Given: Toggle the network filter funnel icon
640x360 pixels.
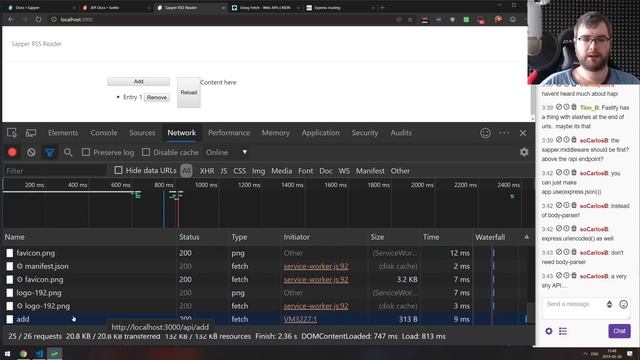Looking at the screenshot, I should [x=49, y=152].
